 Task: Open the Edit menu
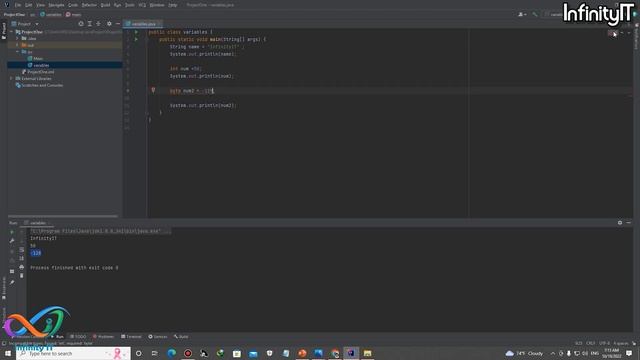29,5
